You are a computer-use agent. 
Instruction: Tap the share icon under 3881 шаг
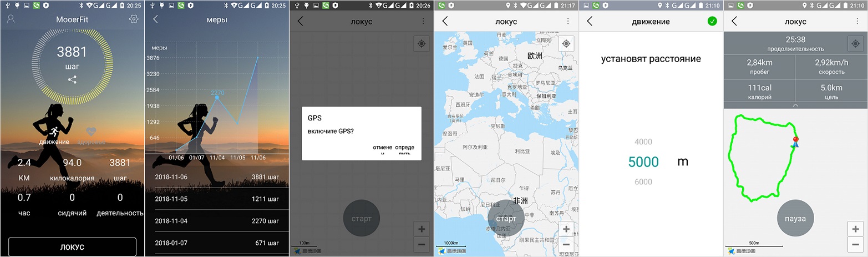(x=72, y=79)
